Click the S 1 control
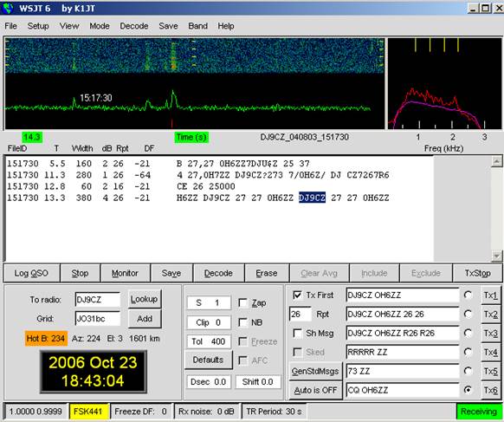This screenshot has width=504, height=422. [209, 302]
